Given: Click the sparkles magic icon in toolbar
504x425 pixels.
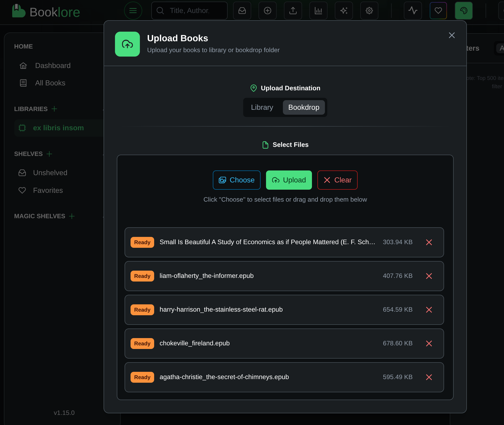Looking at the screenshot, I should [x=344, y=11].
